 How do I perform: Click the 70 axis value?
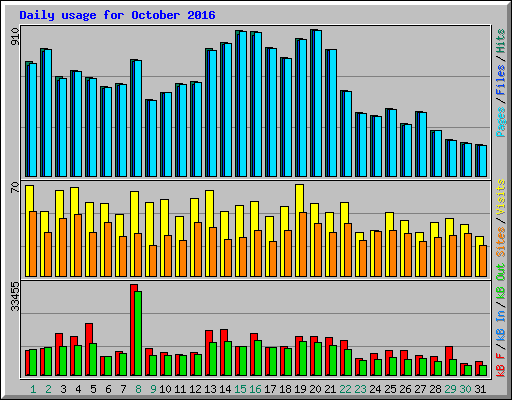click(15, 187)
